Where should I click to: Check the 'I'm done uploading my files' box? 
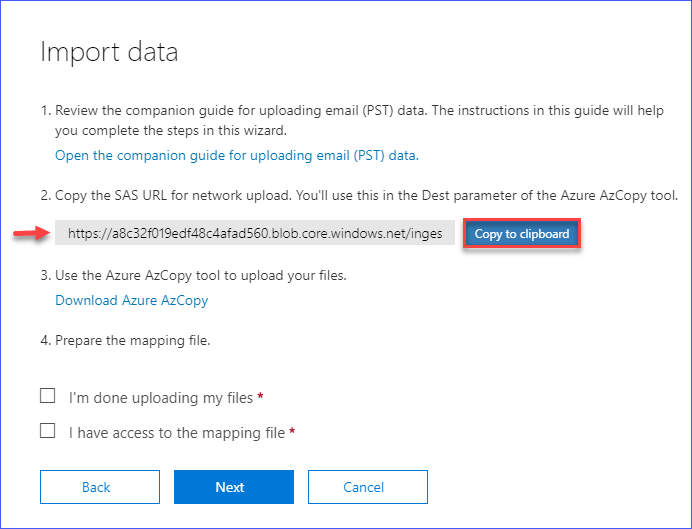click(48, 396)
